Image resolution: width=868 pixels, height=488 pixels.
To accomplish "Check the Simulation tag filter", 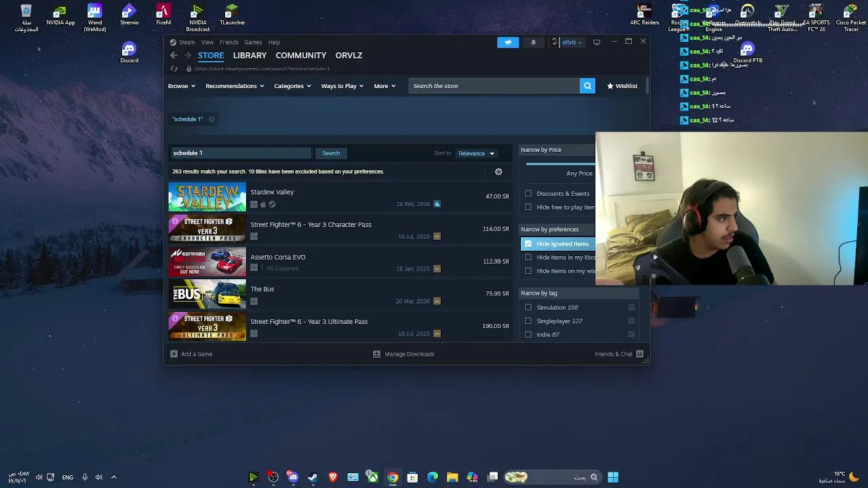I will click(528, 307).
